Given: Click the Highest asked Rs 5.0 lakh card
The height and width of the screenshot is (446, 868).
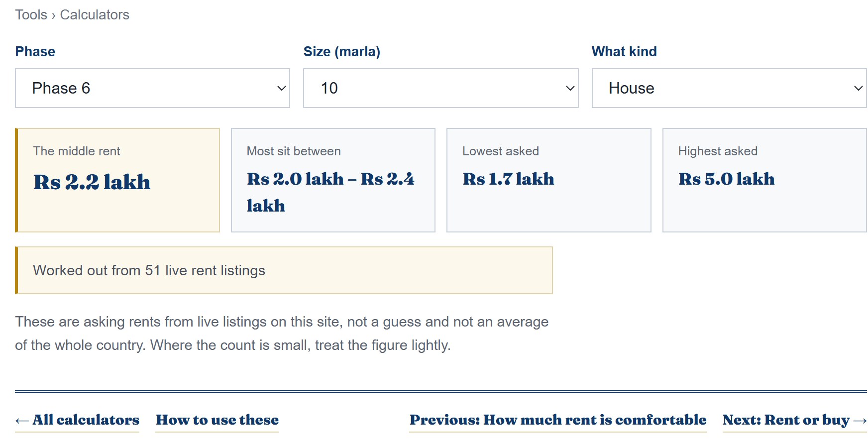Looking at the screenshot, I should [x=764, y=180].
